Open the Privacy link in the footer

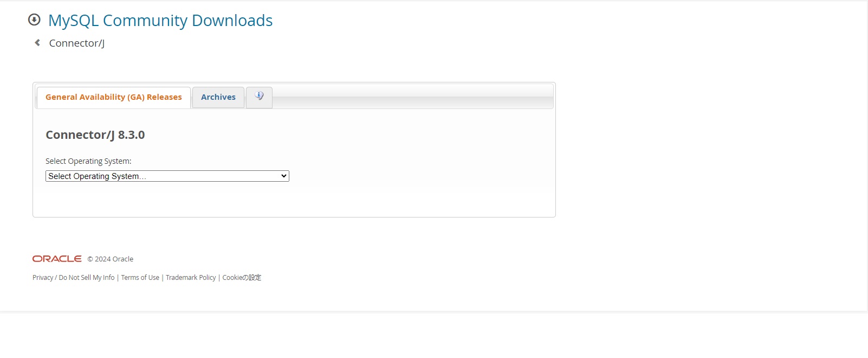pyautogui.click(x=42, y=278)
